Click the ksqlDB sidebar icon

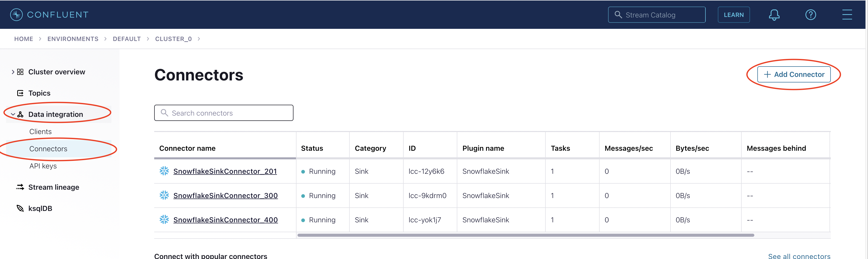point(20,208)
